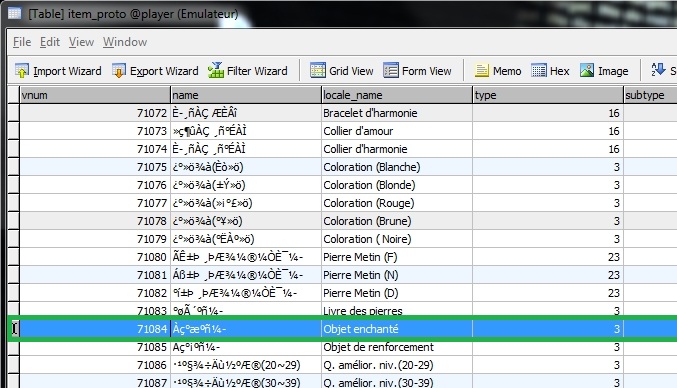
Task: Select name cell in row 71082
Action: (x=246, y=293)
